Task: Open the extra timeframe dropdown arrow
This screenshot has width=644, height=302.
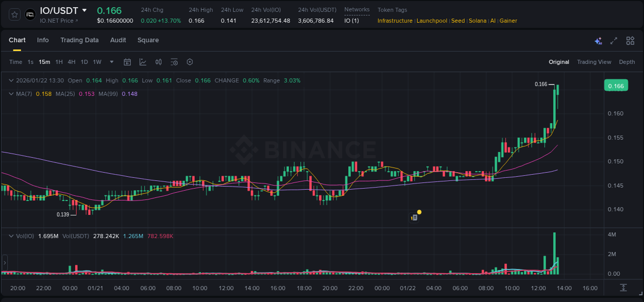Action: tap(111, 62)
